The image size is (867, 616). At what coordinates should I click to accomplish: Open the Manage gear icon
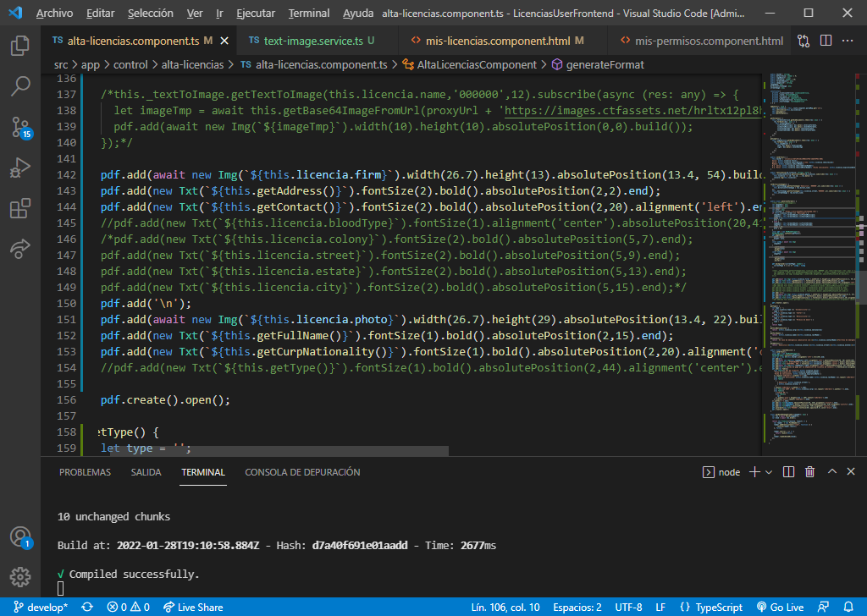(20, 577)
